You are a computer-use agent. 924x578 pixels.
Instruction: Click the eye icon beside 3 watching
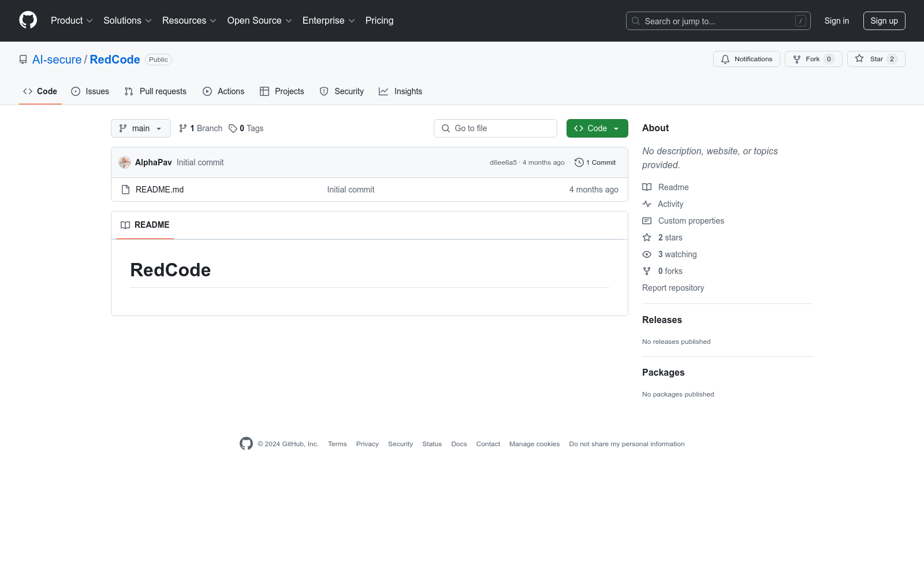tap(647, 254)
